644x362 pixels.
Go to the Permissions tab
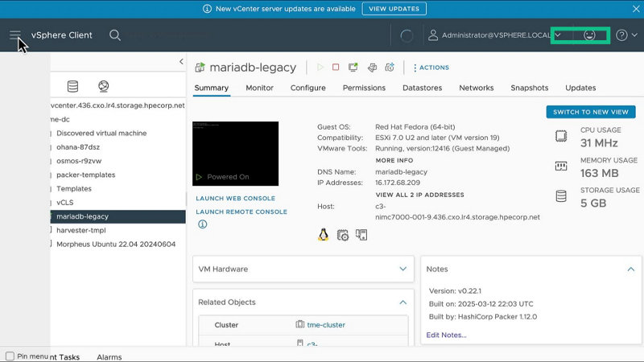[x=365, y=88]
